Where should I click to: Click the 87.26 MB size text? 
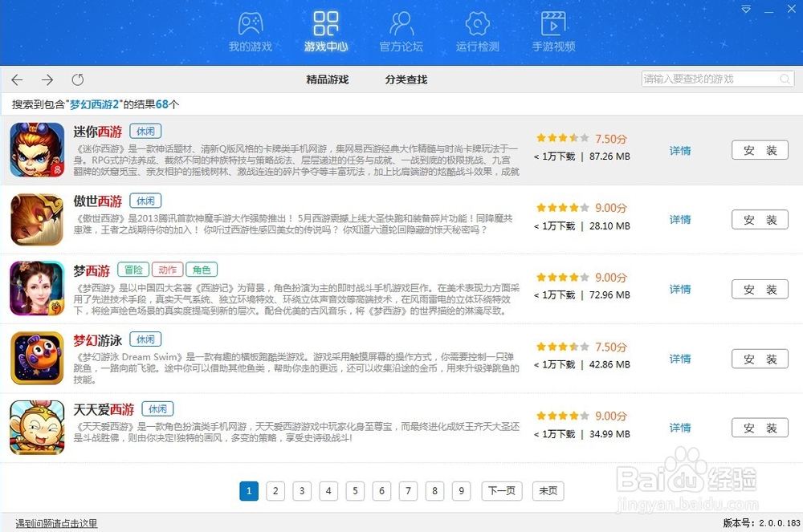click(x=610, y=156)
